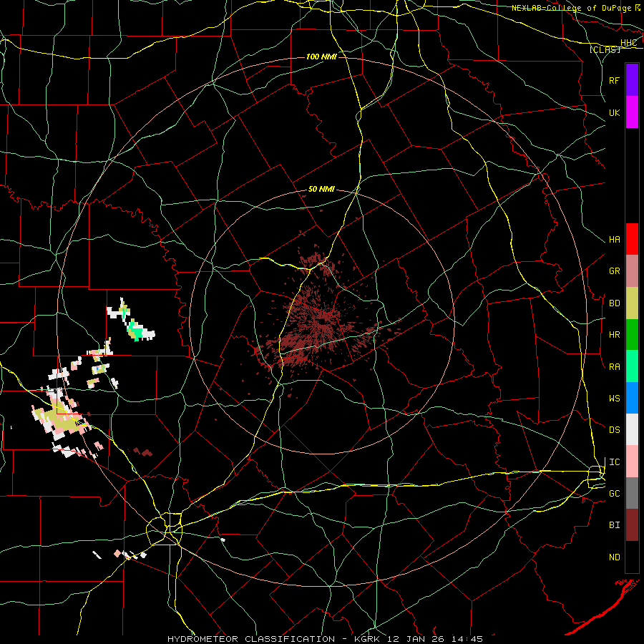This screenshot has width=644, height=644.
Task: Click the "DS" legend label
Action: tap(614, 430)
